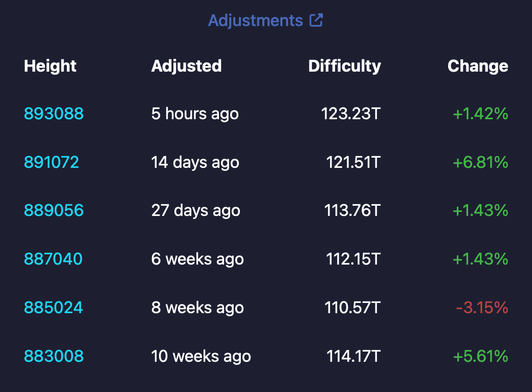The height and width of the screenshot is (392, 532).
Task: Open block height 887040
Action: pos(53,259)
